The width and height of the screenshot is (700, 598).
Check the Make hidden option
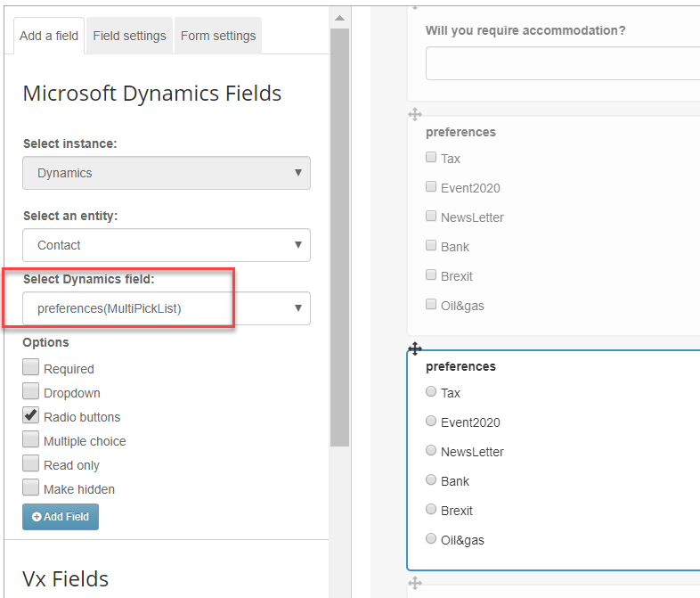(x=31, y=487)
